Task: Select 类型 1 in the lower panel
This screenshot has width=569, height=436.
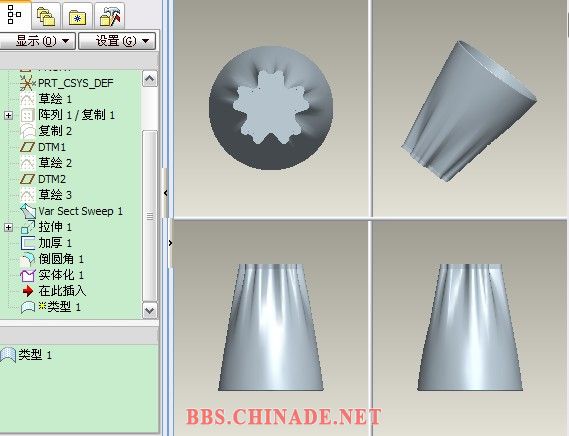Action: (x=35, y=355)
